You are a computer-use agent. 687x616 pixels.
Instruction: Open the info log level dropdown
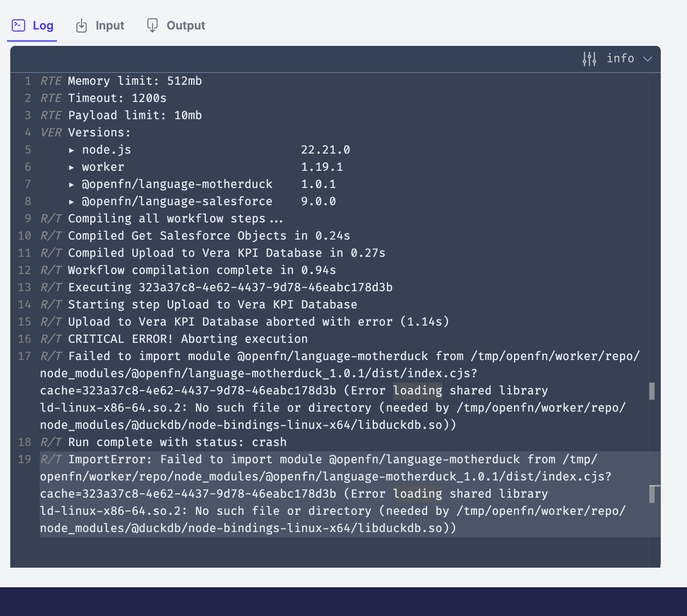(620, 59)
